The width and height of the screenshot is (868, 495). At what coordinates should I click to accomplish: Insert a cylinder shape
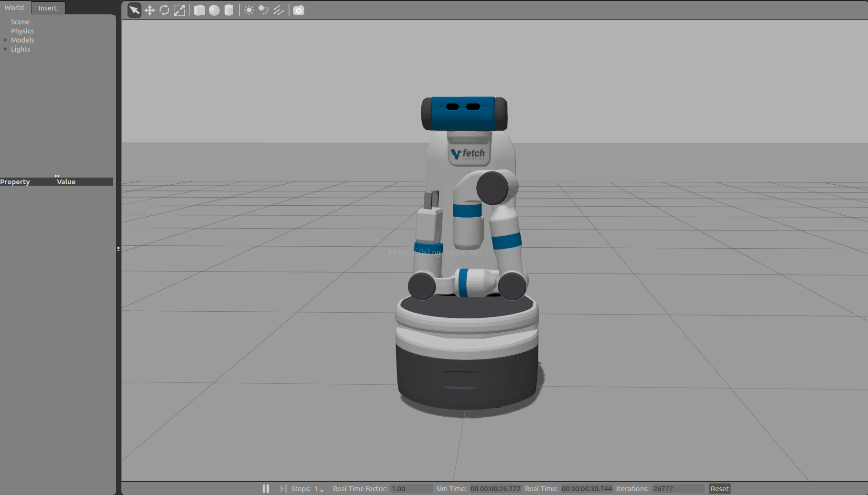coord(229,10)
